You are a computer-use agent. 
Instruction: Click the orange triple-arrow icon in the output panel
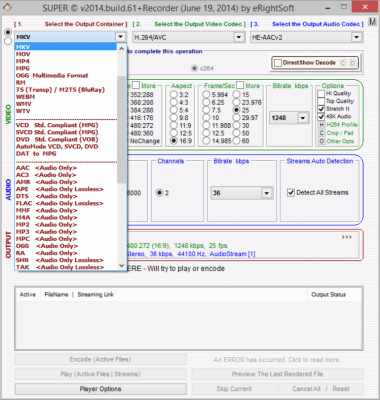[346, 237]
